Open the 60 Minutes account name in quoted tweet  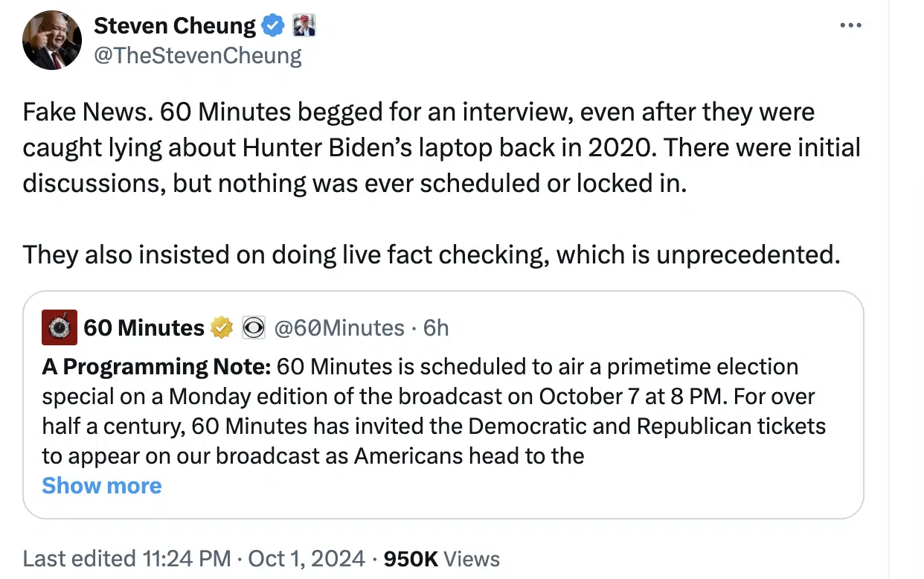144,327
